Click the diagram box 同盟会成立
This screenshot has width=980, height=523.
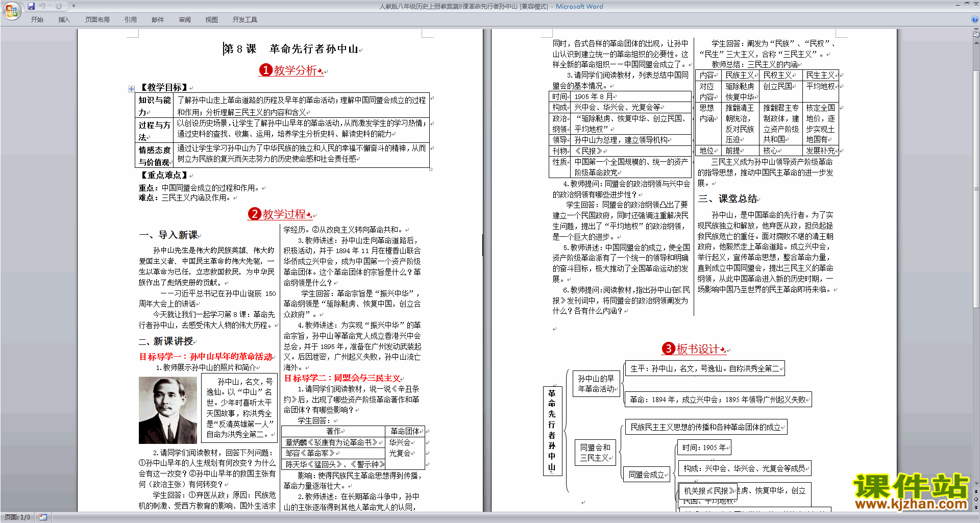tap(646, 475)
